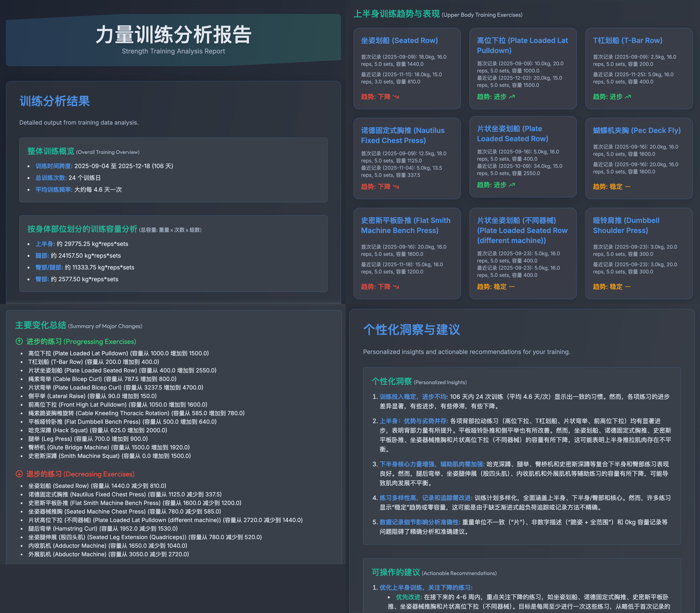
Task: Click the down-arrow circle icon beside Decreasing Exercises
Action: 19,474
